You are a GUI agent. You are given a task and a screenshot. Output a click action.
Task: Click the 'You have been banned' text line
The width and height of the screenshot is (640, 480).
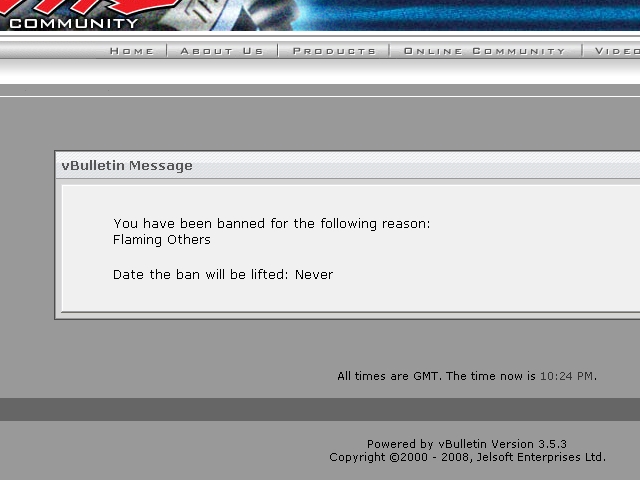tap(271, 224)
